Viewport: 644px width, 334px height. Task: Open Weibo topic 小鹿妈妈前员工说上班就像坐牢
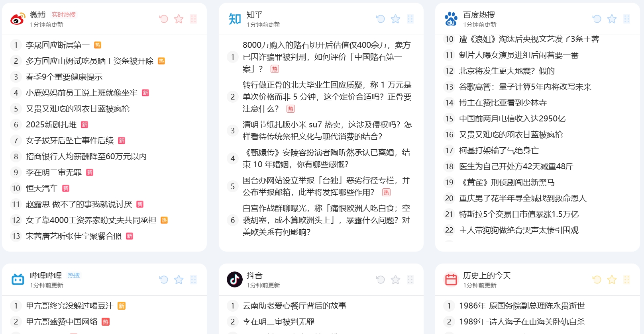(82, 93)
